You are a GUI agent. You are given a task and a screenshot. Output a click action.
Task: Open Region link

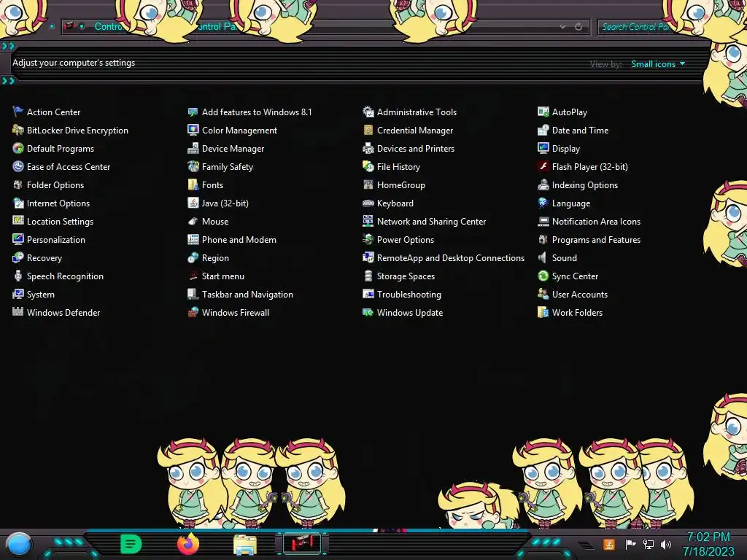coord(215,257)
